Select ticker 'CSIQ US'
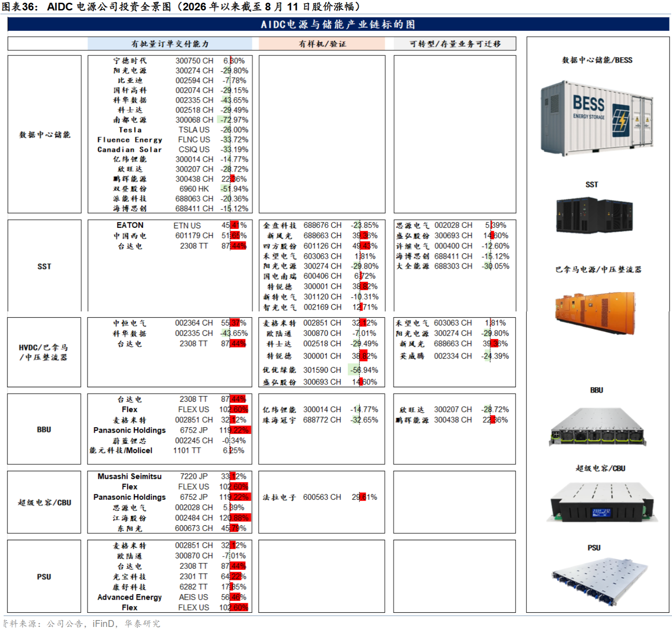 (x=194, y=149)
